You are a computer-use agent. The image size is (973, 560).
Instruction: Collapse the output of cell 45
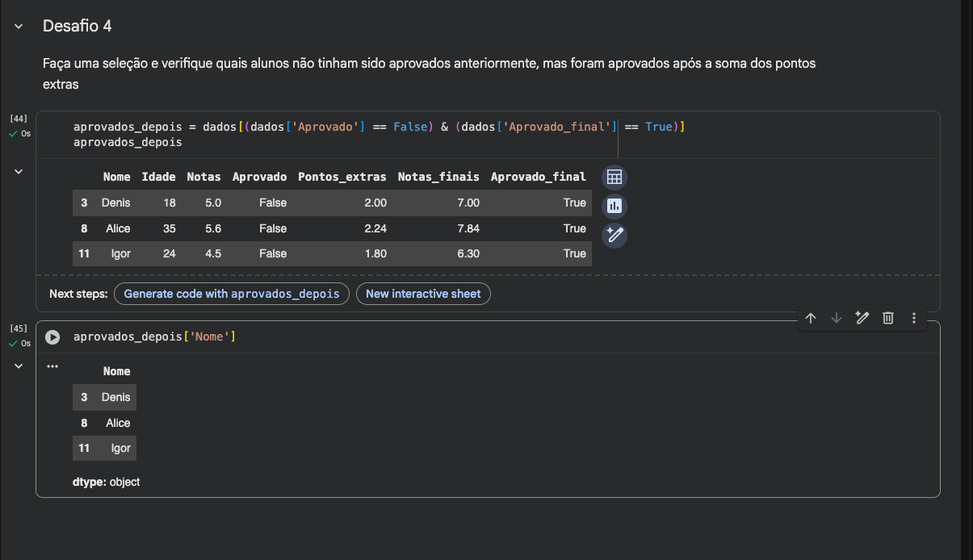(x=19, y=366)
